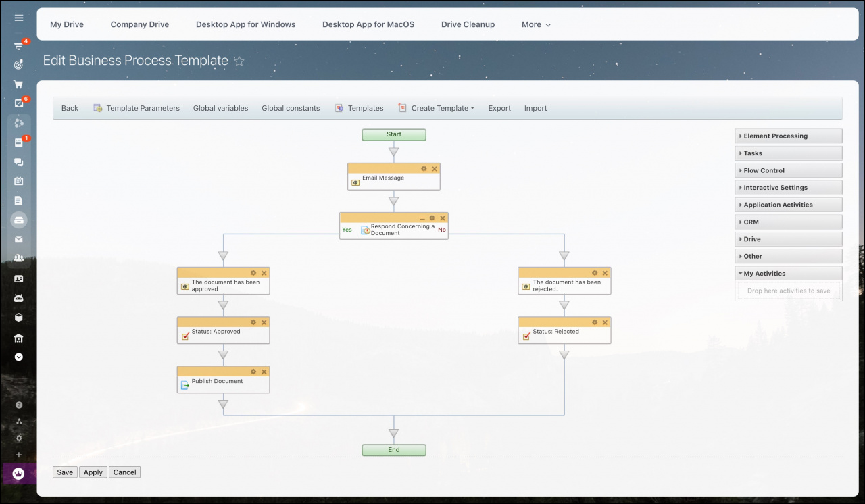Image resolution: width=865 pixels, height=504 pixels.
Task: Expand the Application Activities panel
Action: (x=789, y=205)
